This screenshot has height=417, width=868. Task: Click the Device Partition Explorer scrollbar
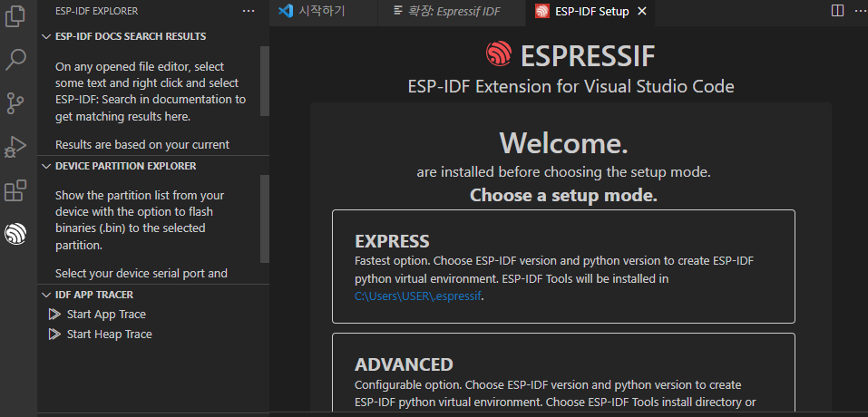pyautogui.click(x=265, y=218)
